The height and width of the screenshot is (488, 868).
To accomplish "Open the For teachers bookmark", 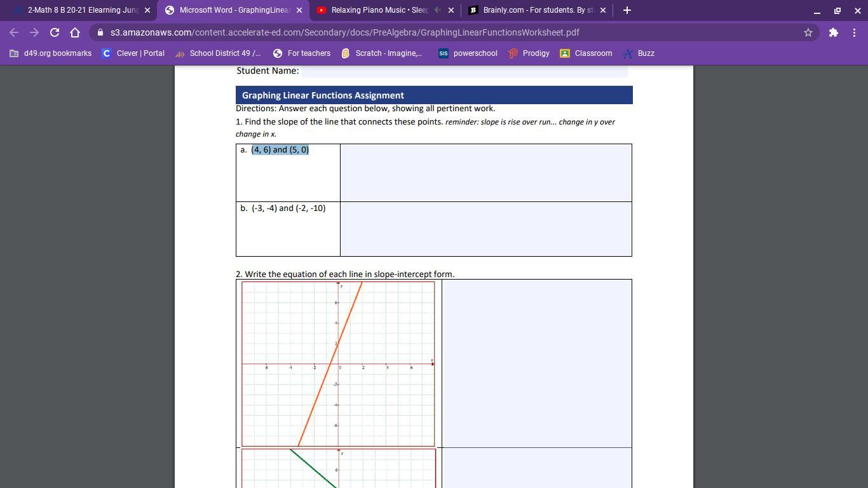I will click(302, 53).
